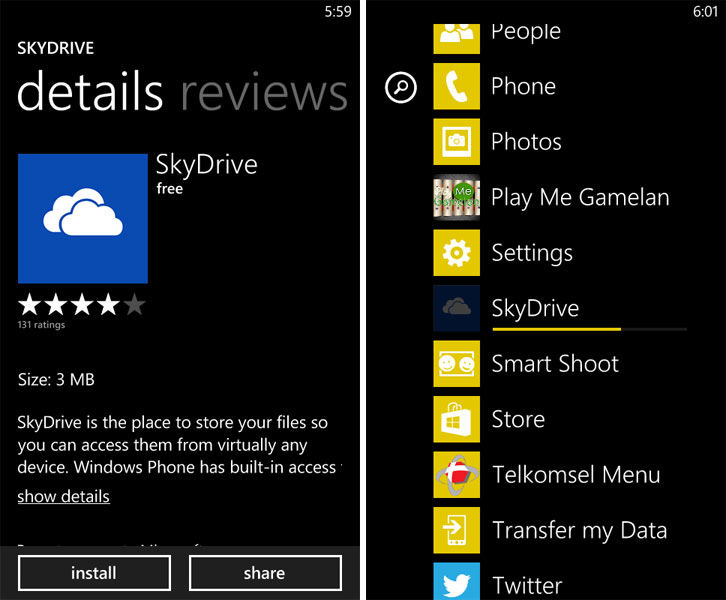Tap the circular search icon

pyautogui.click(x=401, y=87)
